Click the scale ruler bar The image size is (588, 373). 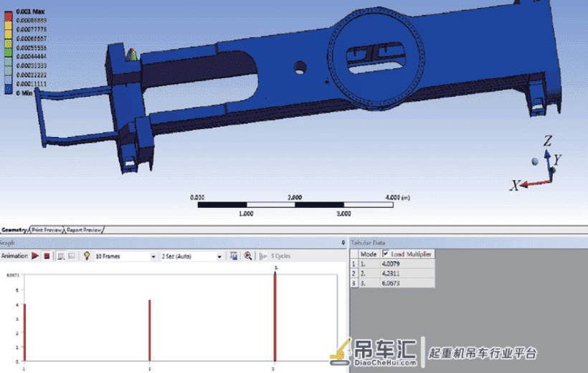tap(295, 205)
